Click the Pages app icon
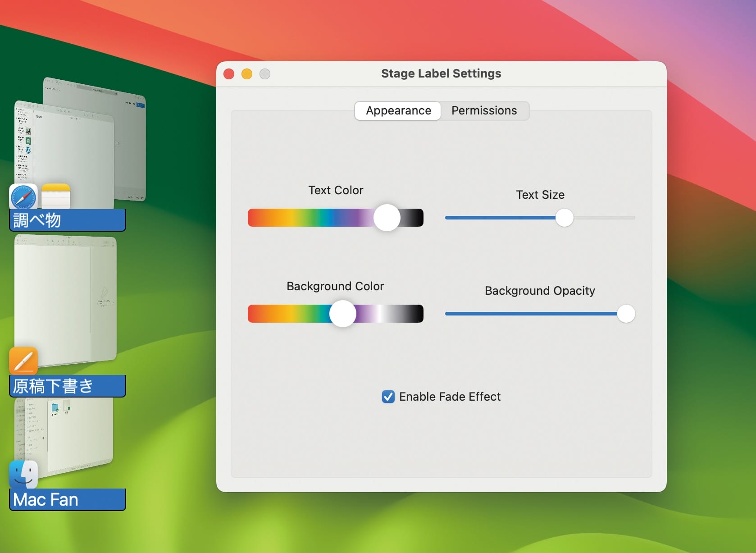 [23, 361]
